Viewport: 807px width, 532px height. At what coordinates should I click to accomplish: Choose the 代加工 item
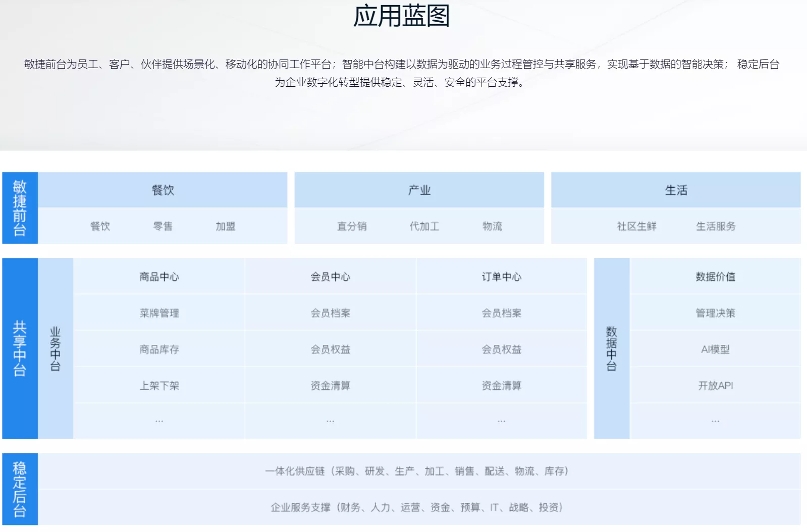pos(424,226)
